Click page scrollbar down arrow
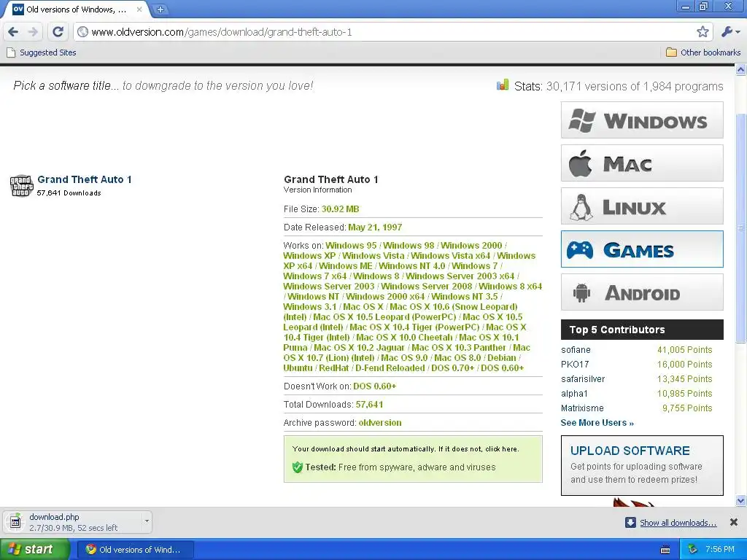The width and height of the screenshot is (747, 560). (x=741, y=500)
